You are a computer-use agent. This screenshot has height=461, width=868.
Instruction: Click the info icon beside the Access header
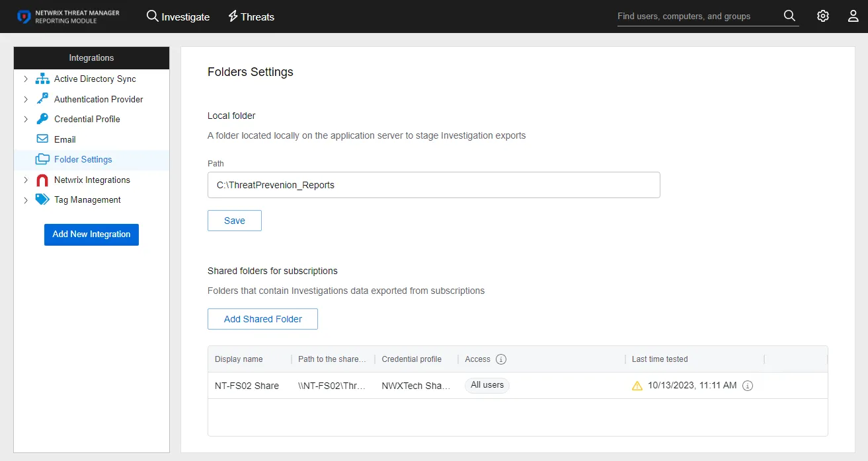(x=501, y=359)
